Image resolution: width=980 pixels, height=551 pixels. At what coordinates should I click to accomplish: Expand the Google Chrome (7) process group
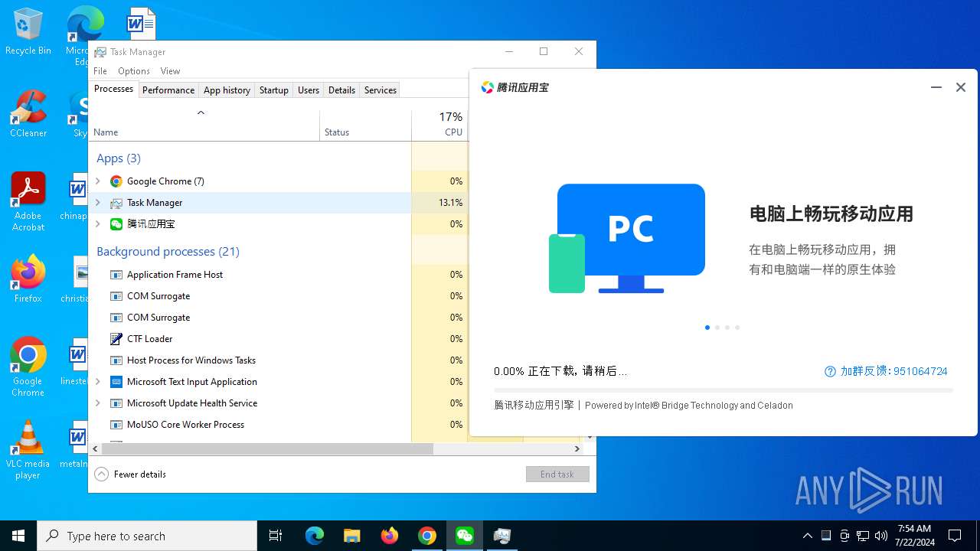(x=97, y=181)
